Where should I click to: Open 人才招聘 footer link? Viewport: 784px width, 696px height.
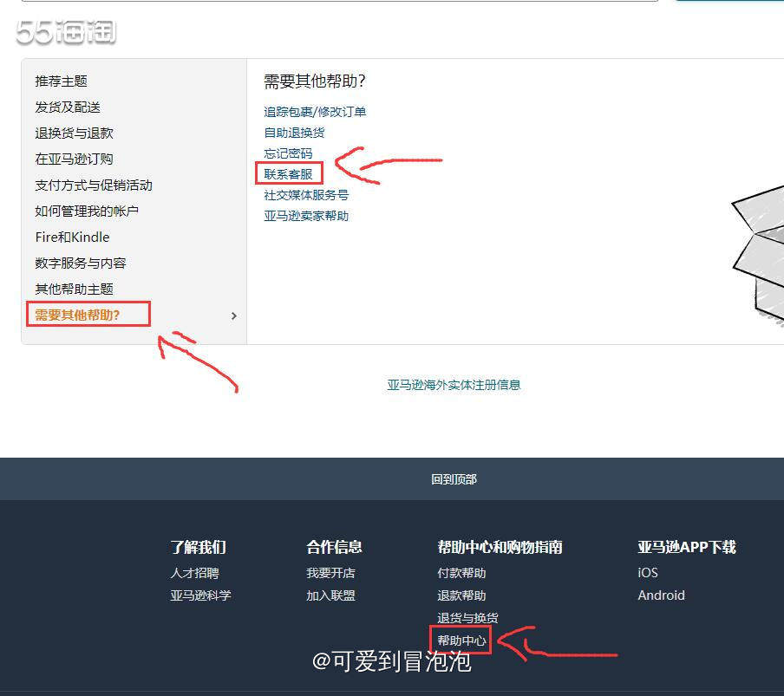click(x=194, y=573)
